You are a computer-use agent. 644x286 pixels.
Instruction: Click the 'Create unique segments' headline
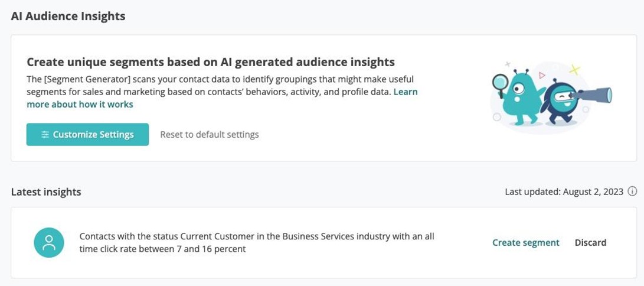tap(211, 62)
